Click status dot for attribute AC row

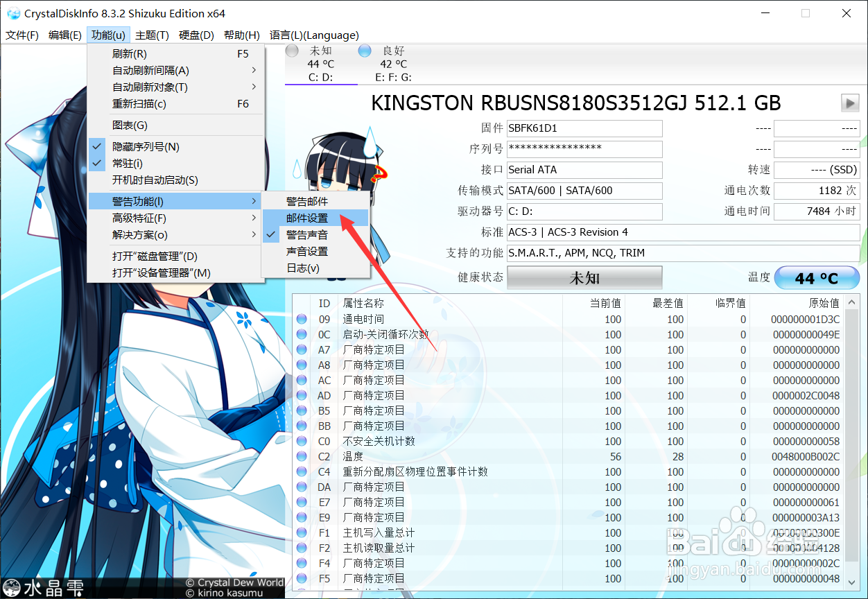tap(302, 381)
